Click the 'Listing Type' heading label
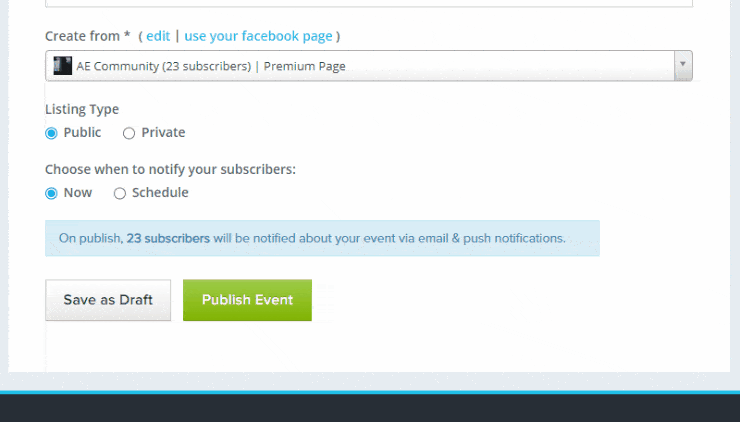740x422 pixels. tap(82, 109)
